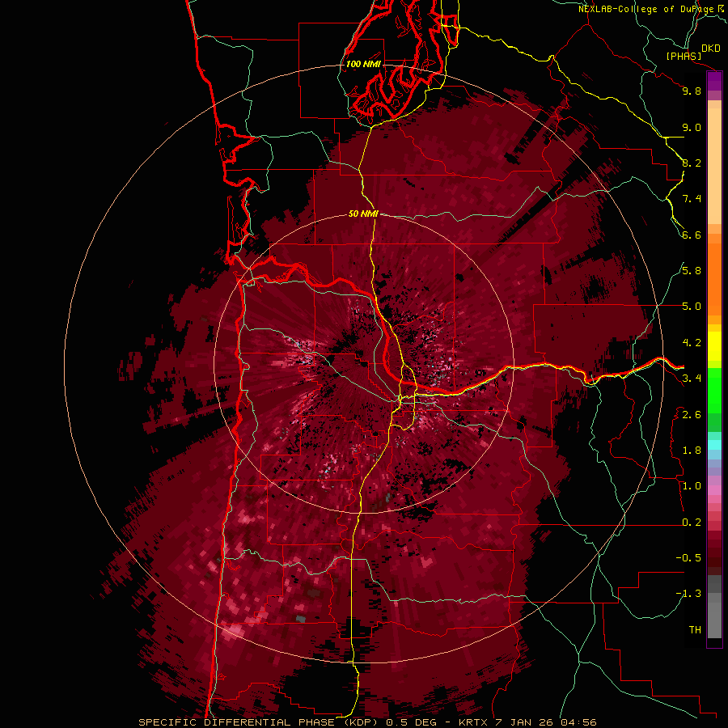The width and height of the screenshot is (728, 728).
Task: Click the -1.3 value on the legend
Action: (x=688, y=594)
